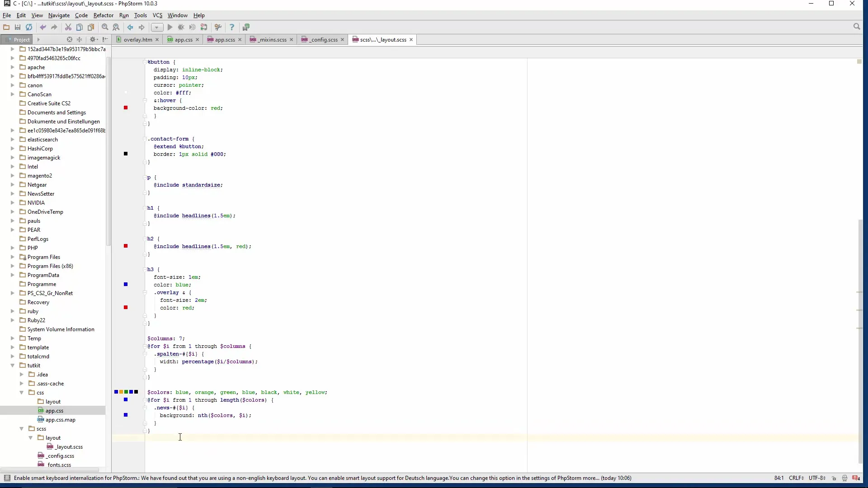This screenshot has width=868, height=488.
Task: Toggle read-only lock icon in status bar
Action: pos(834,478)
